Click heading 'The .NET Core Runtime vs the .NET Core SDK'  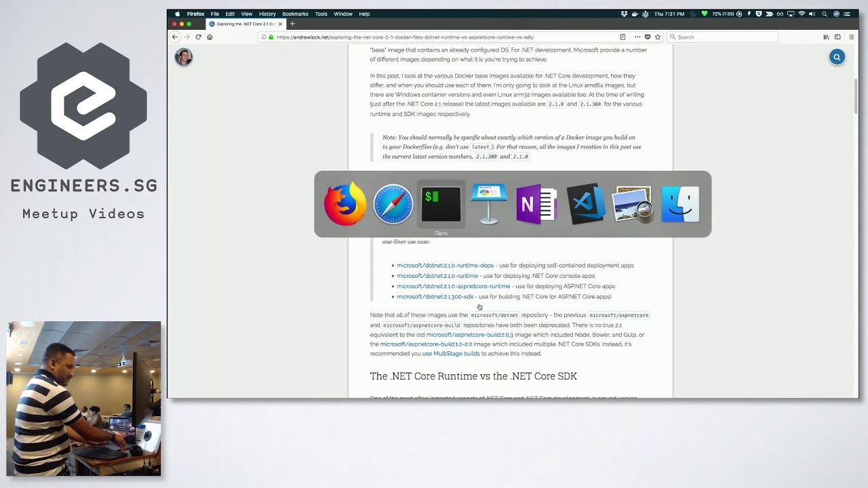click(x=473, y=376)
